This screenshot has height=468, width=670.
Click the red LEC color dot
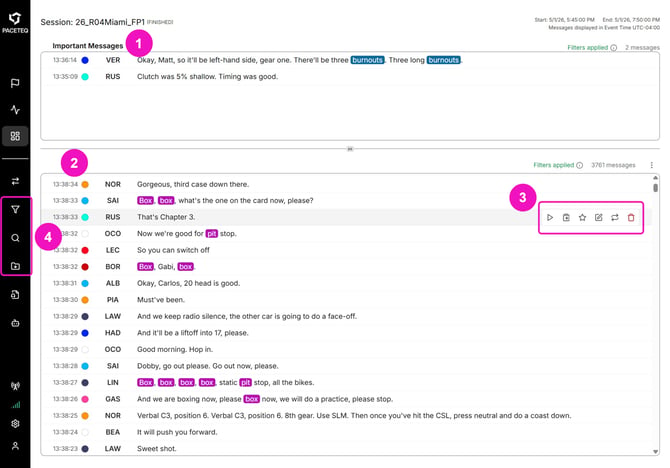pyautogui.click(x=85, y=250)
